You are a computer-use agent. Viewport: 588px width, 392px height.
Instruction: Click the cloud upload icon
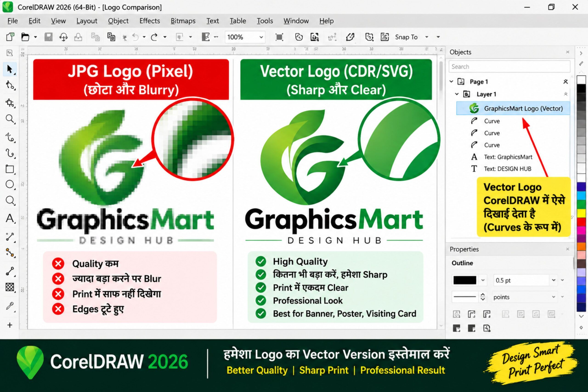pyautogui.click(x=63, y=37)
